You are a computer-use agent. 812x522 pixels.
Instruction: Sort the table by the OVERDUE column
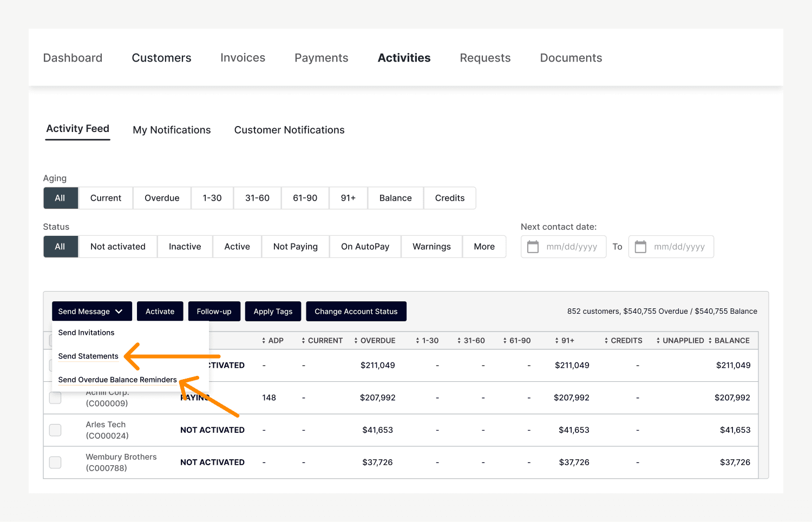(x=375, y=341)
